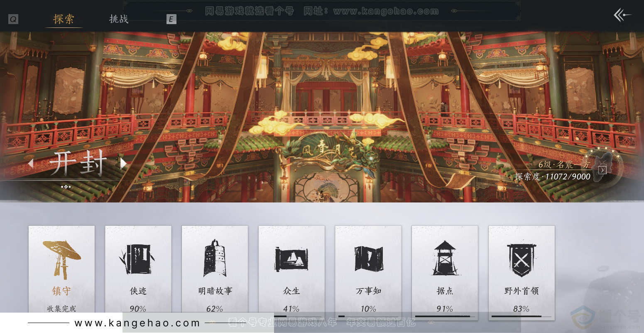Click the 开封 region title
644x333 pixels.
(x=78, y=164)
